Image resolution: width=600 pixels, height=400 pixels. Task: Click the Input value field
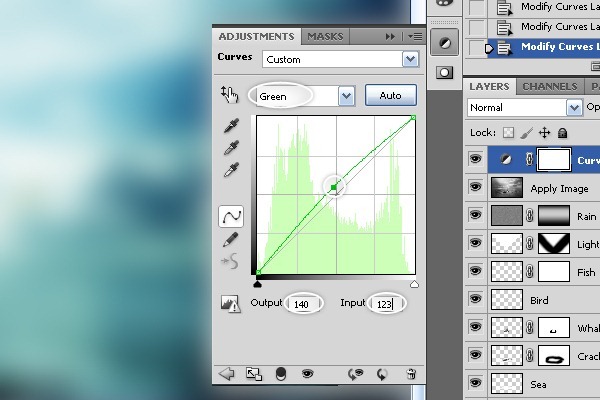[386, 304]
